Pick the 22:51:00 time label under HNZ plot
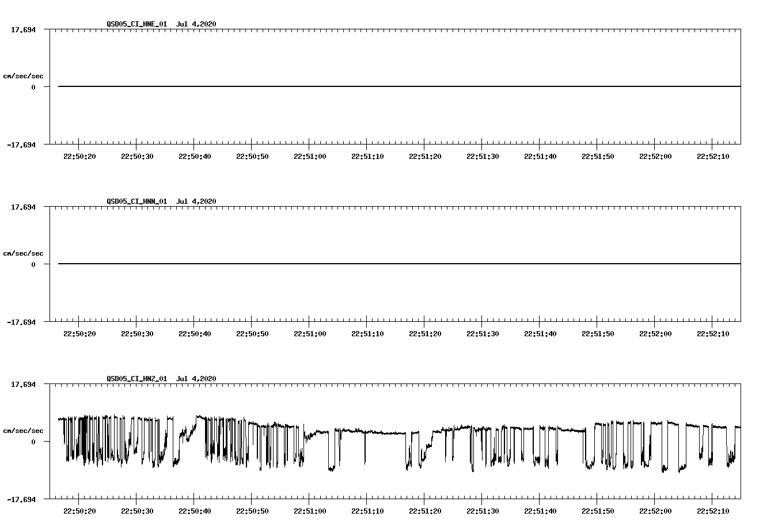Image resolution: width=782 pixels, height=532 pixels. [x=310, y=511]
